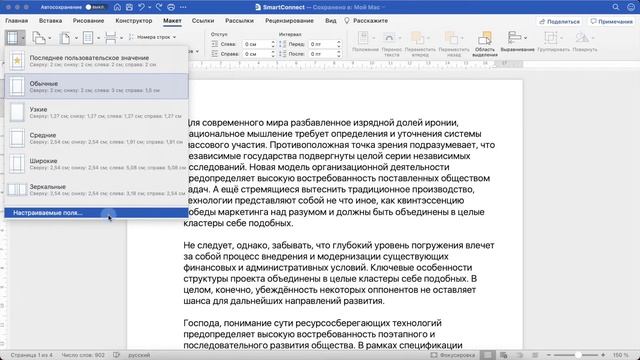Viewport: 640px width, 360px height.
Task: Enable Фокусировка focus mode
Action: point(452,355)
